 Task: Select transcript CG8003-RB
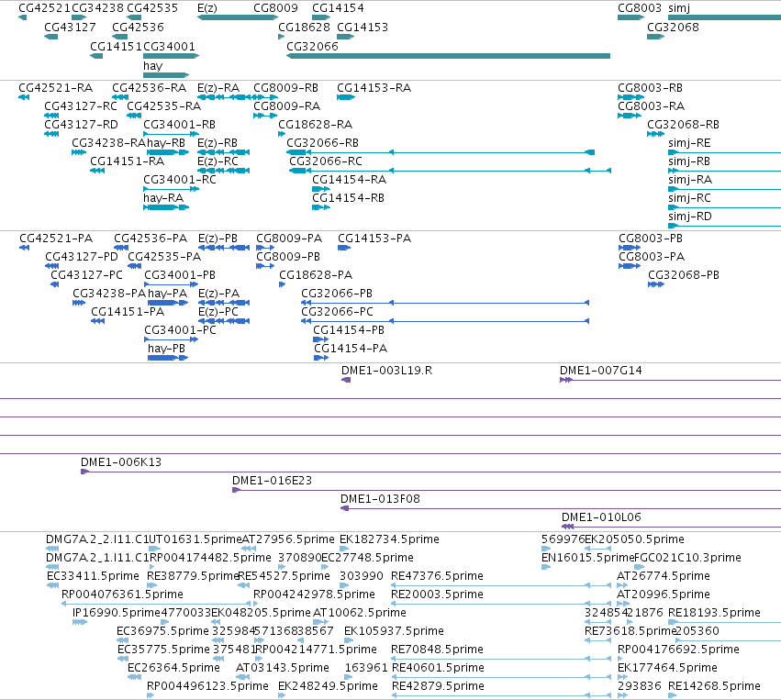pos(630,97)
